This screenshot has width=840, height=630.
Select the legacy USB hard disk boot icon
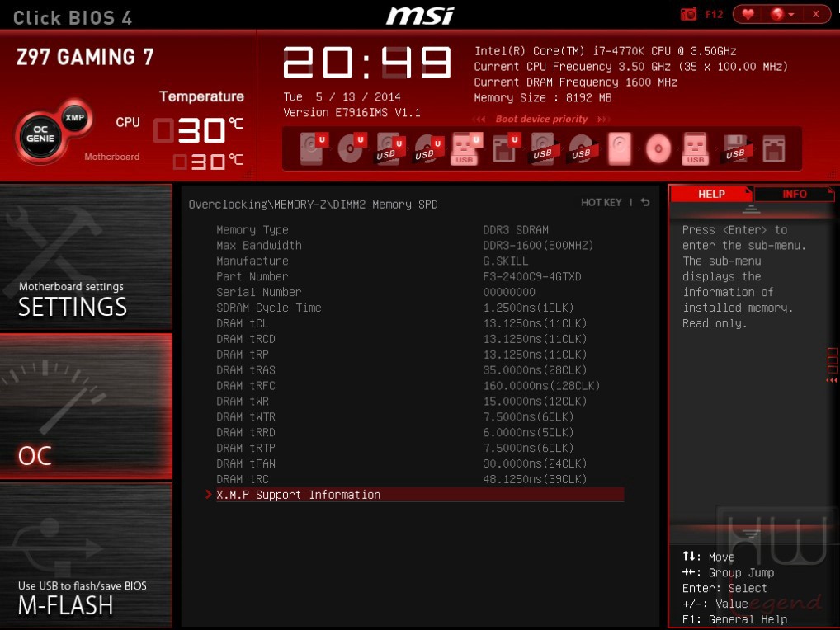[x=544, y=148]
